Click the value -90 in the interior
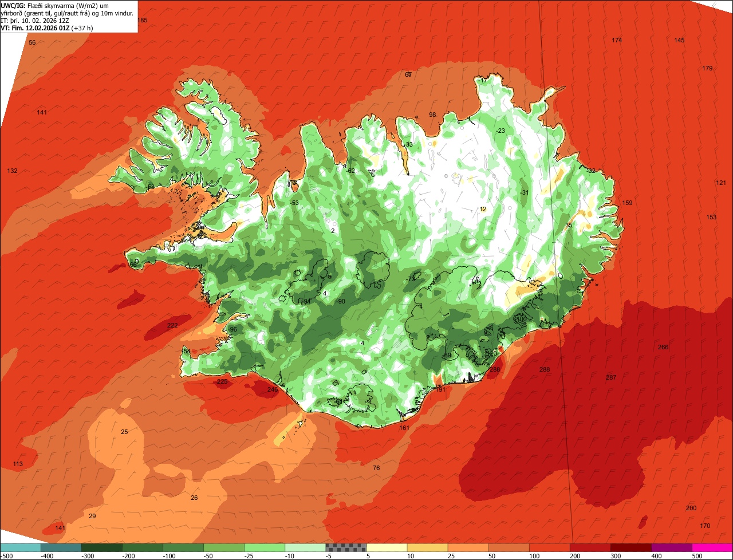 341,302
